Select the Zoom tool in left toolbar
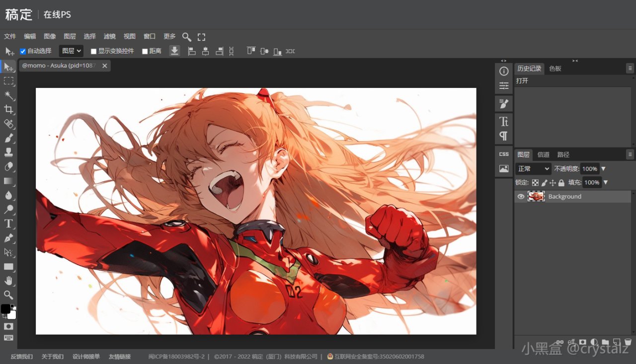Image resolution: width=636 pixels, height=364 pixels. point(8,295)
